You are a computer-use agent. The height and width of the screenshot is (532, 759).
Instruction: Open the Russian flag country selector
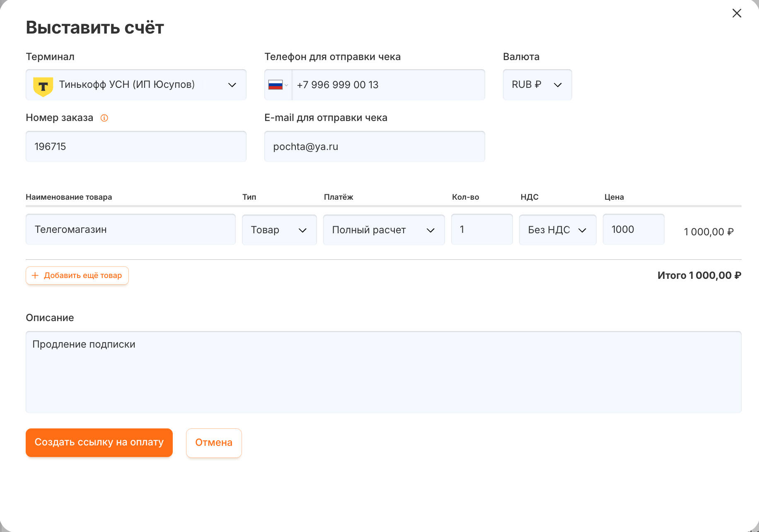278,85
